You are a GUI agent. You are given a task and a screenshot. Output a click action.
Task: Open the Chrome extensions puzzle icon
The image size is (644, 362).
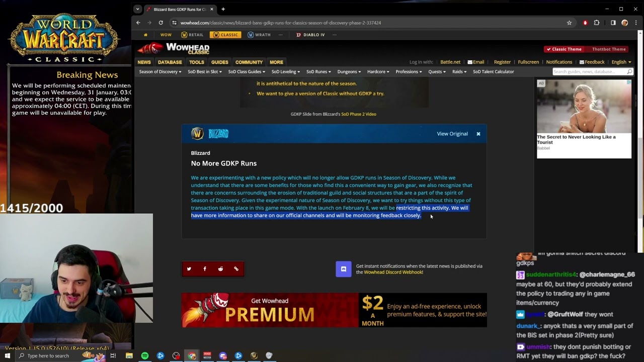click(x=597, y=23)
